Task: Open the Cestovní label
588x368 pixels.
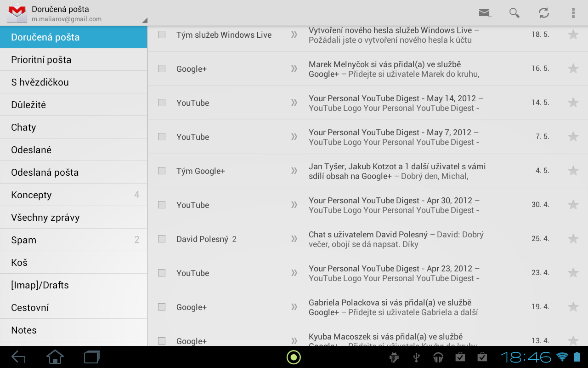Action: [x=73, y=307]
